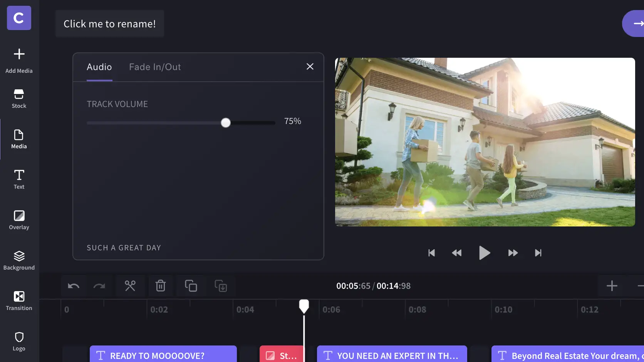Switch to the Audio tab
The image size is (644, 362).
tap(99, 67)
